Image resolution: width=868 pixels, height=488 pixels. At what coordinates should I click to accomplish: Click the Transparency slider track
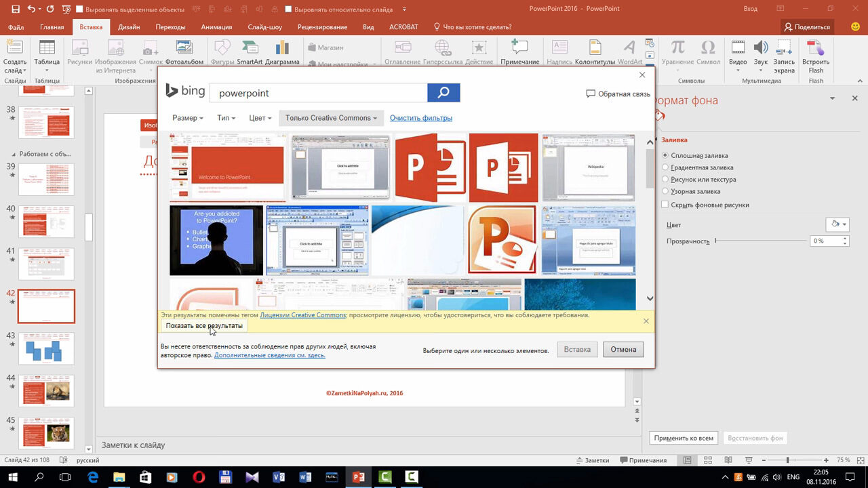760,241
